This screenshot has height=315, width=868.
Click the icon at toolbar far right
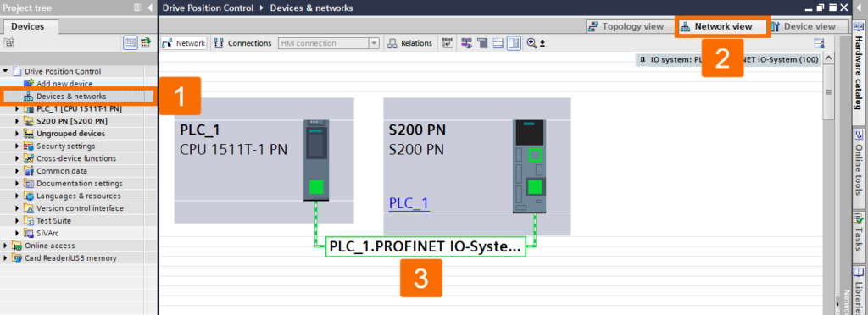pos(819,43)
